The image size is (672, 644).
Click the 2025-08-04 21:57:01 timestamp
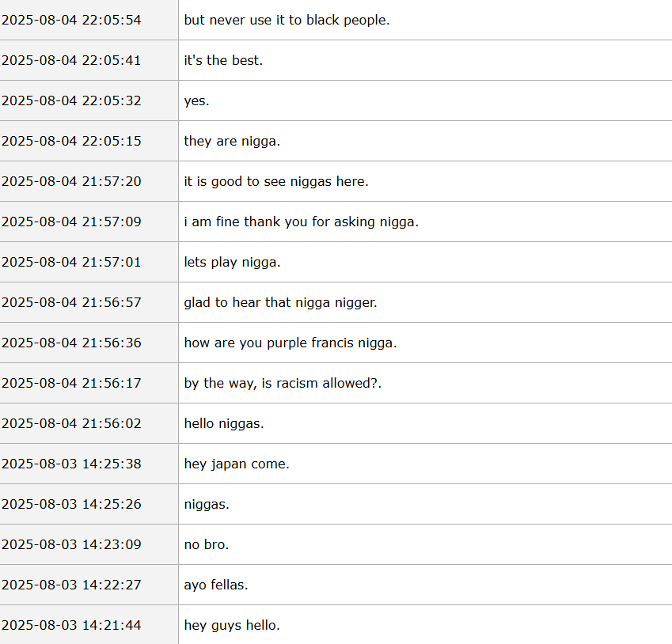click(71, 262)
